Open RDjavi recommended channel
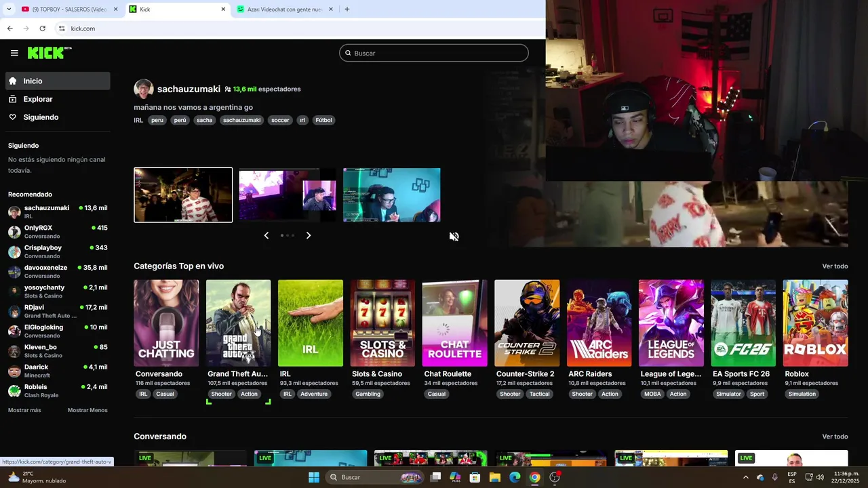The height and width of the screenshot is (488, 868). [x=58, y=311]
